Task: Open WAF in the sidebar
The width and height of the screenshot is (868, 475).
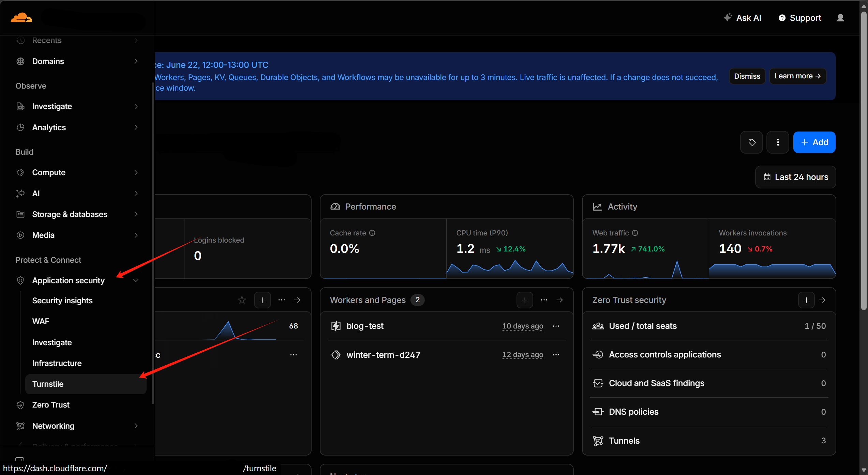Action: click(41, 321)
